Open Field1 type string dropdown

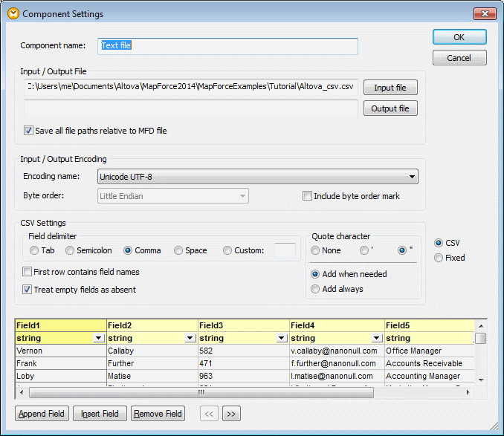coord(98,338)
